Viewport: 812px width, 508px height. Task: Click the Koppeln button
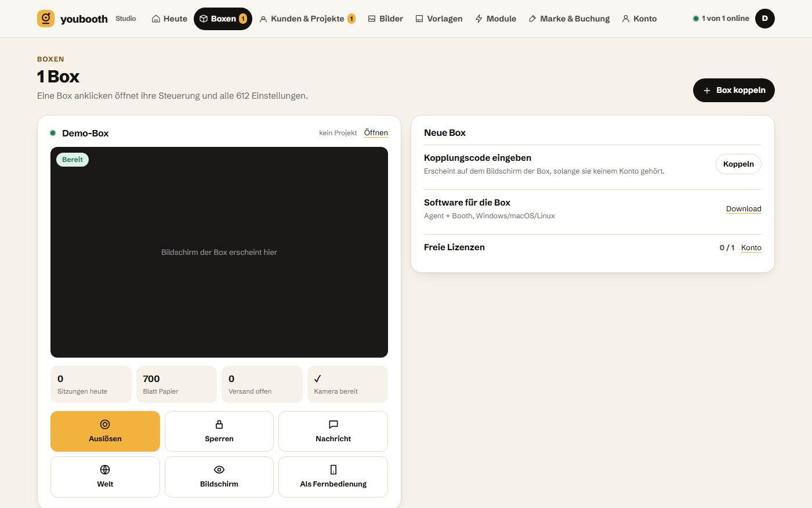(738, 164)
